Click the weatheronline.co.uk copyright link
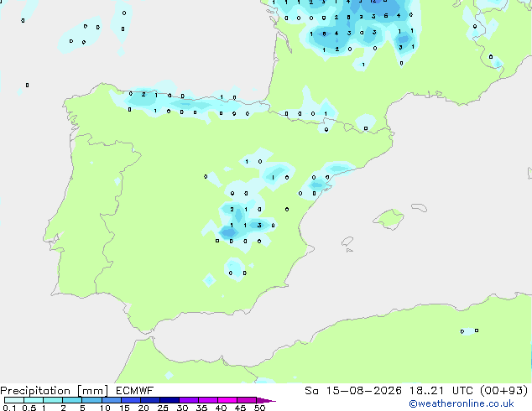Viewport: 532px width, 411px height. coord(461,403)
